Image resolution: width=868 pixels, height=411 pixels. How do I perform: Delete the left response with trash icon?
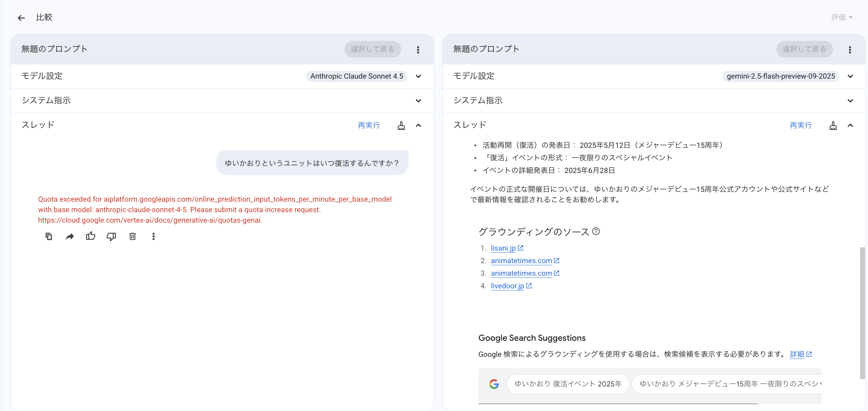tap(132, 237)
